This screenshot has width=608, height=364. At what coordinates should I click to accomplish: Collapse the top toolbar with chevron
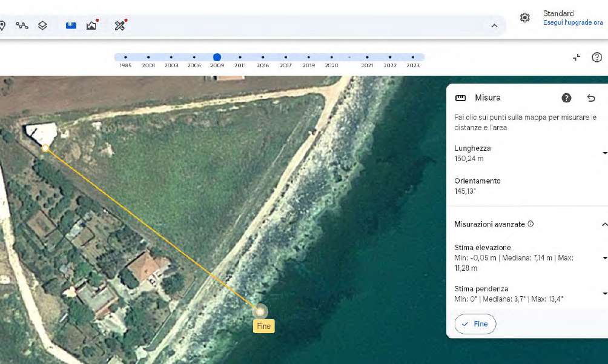[494, 25]
